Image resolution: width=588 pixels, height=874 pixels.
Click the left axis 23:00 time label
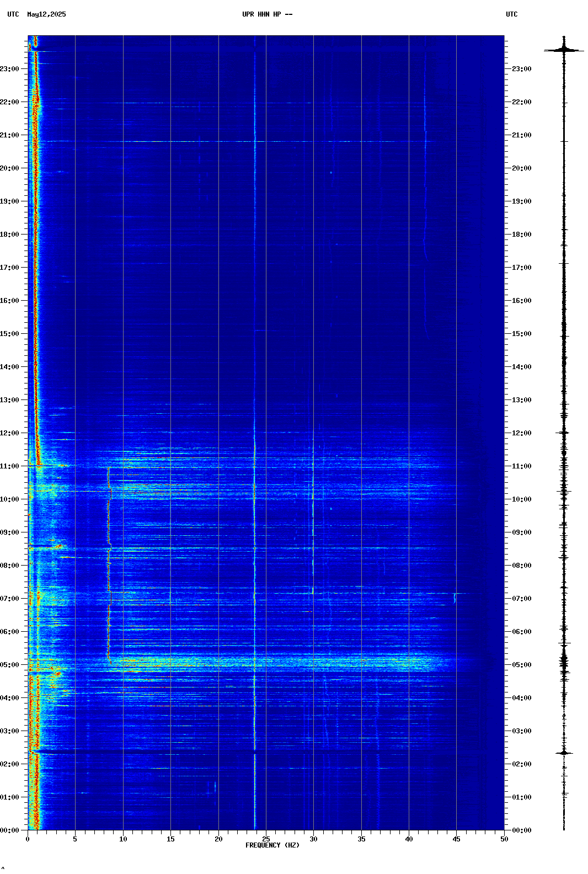(x=9, y=69)
